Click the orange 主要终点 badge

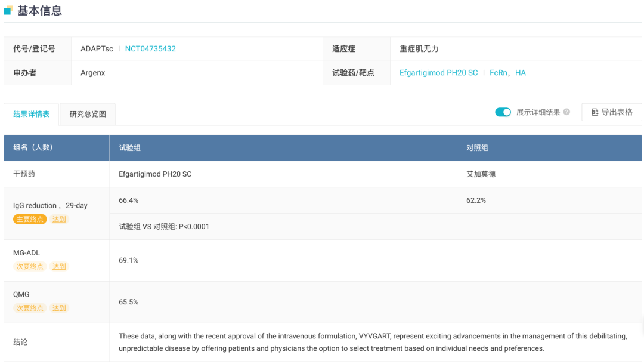[30, 219]
